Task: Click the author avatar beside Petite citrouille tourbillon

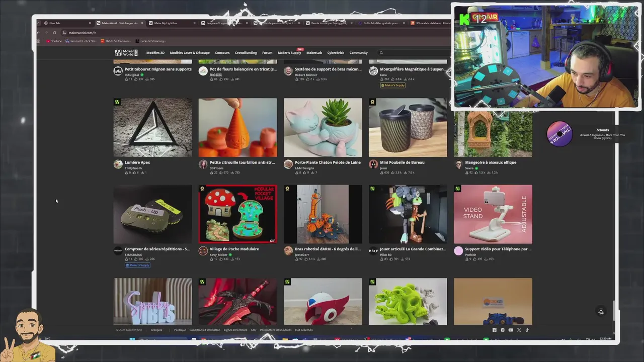Action: click(x=203, y=164)
